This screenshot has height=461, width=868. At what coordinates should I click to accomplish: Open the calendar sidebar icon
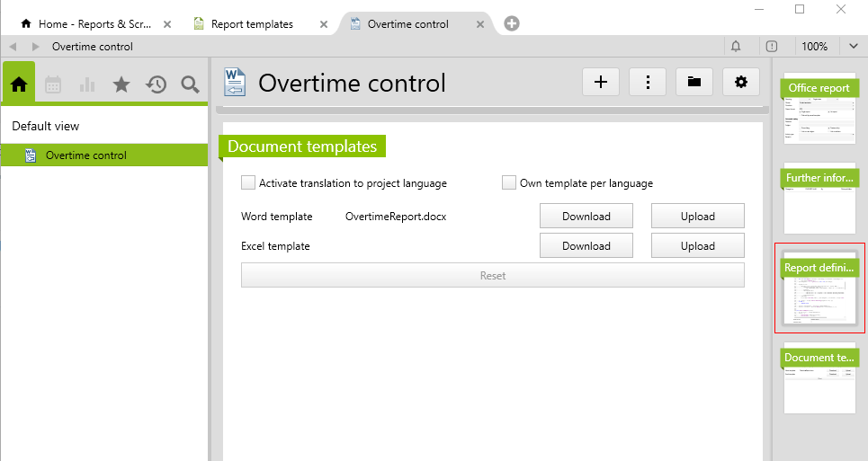[53, 84]
